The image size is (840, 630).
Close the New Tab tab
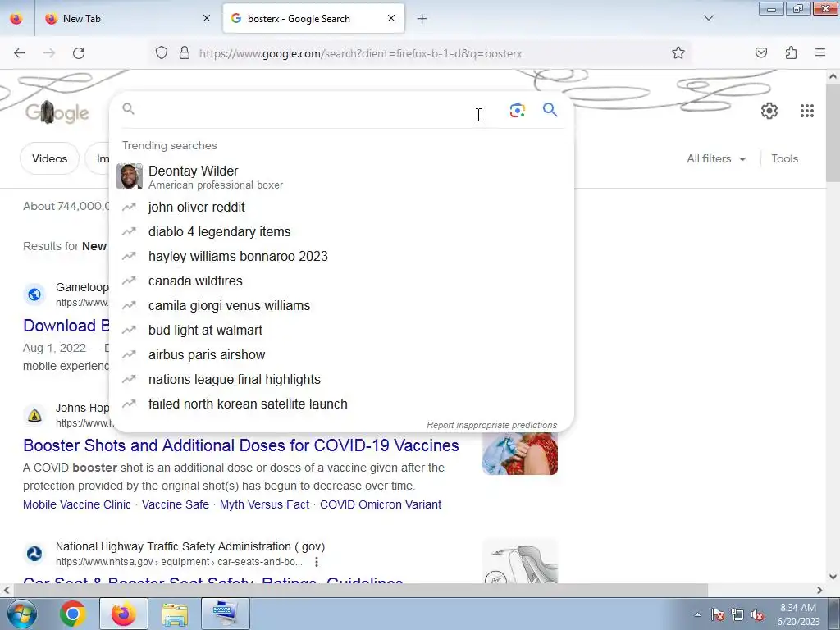click(207, 18)
